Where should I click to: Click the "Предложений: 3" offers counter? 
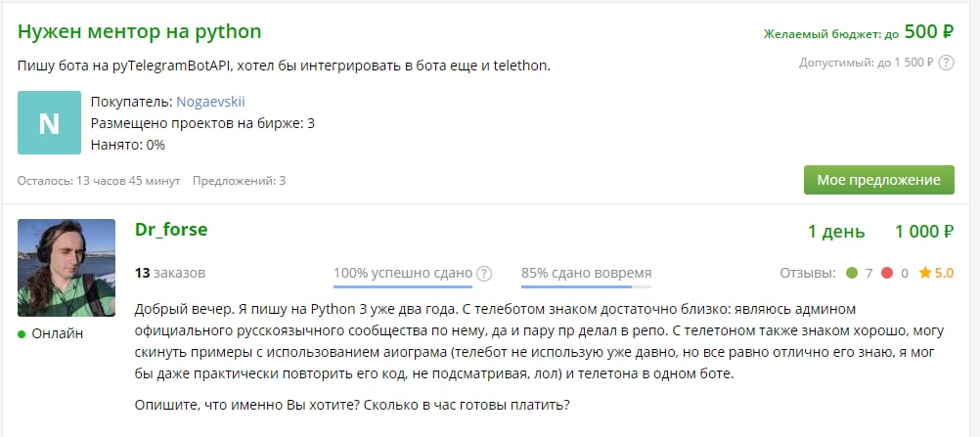239,181
